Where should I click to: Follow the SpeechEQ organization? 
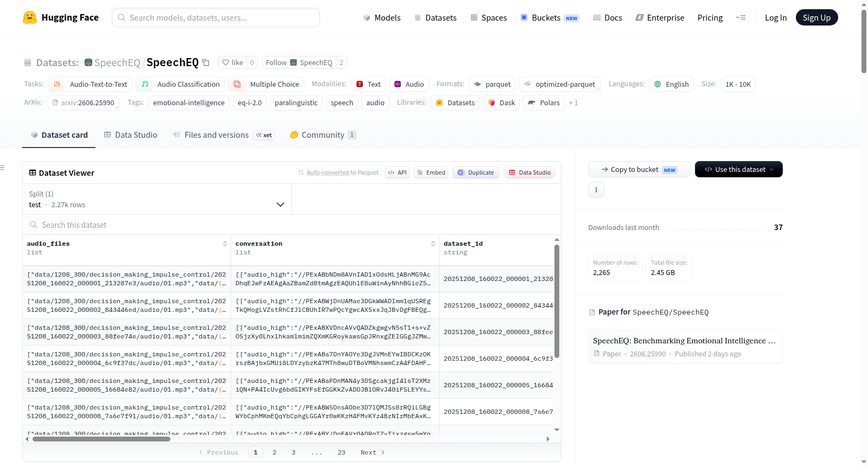299,62
